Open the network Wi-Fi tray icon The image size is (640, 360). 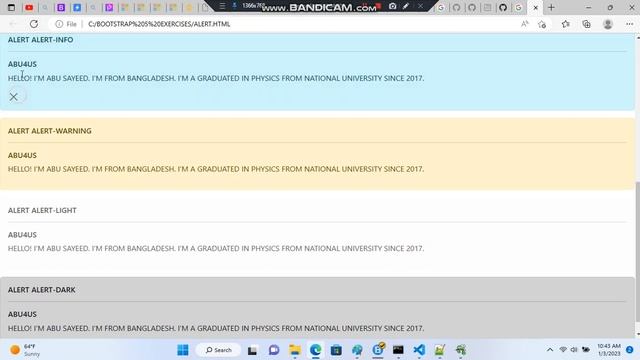pyautogui.click(x=563, y=350)
